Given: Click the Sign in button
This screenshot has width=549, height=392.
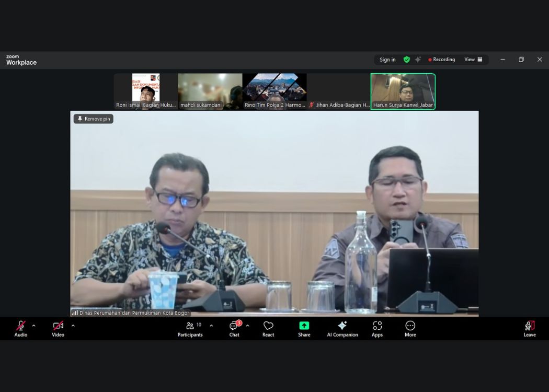Looking at the screenshot, I should [x=387, y=60].
